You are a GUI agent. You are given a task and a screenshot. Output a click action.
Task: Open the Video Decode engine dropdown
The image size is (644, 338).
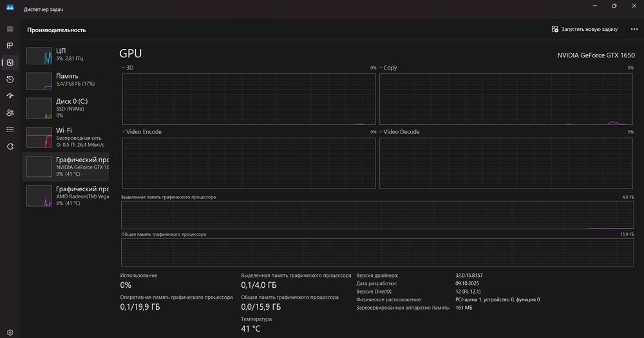(399, 132)
